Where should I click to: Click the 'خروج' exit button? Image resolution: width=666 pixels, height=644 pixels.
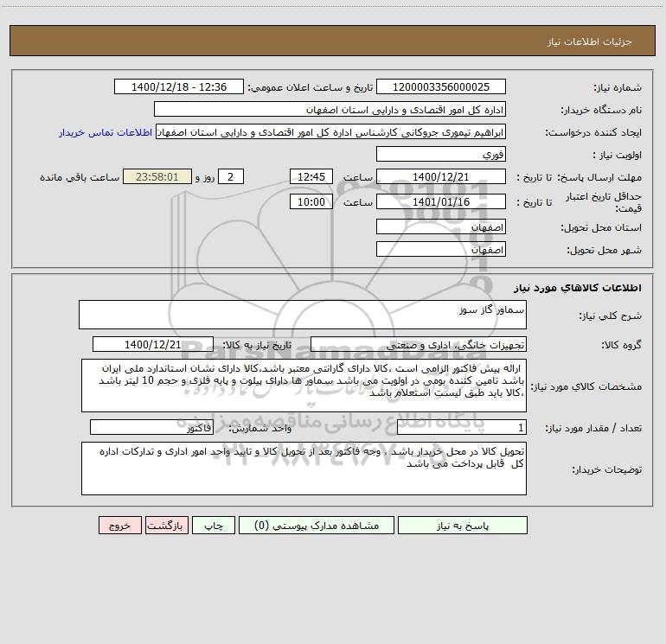(x=119, y=525)
